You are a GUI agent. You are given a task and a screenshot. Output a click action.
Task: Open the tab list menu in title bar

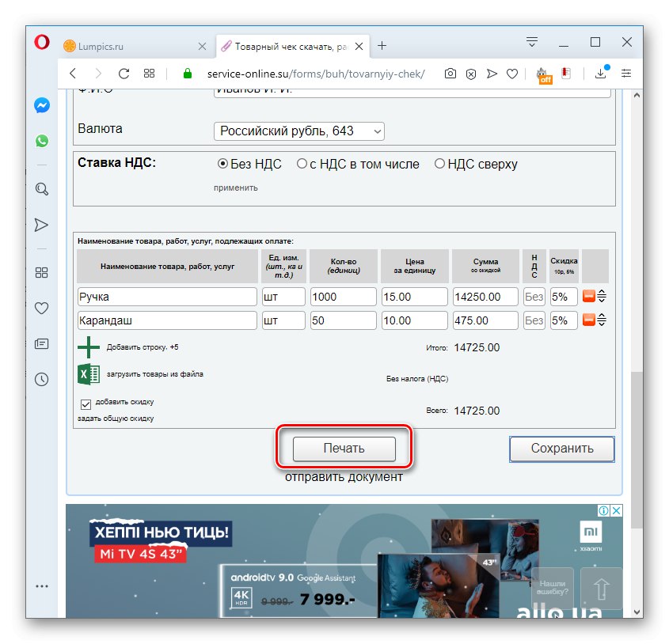point(531,42)
